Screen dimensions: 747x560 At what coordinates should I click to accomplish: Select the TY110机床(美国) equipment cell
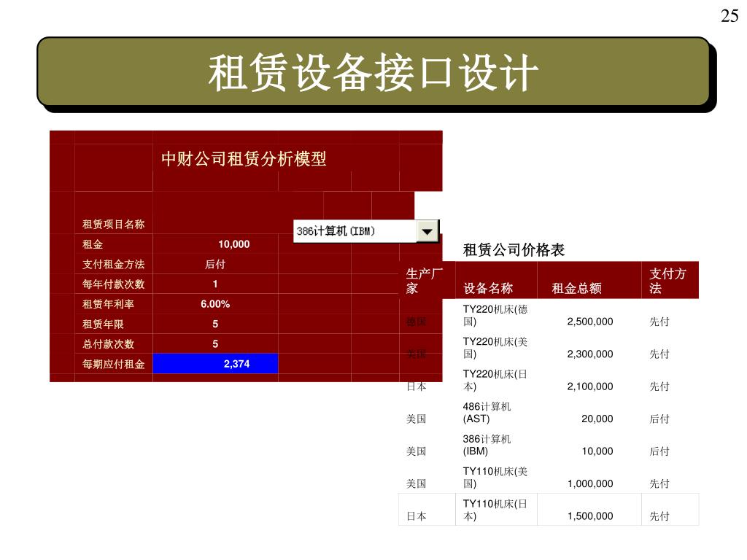(495, 477)
